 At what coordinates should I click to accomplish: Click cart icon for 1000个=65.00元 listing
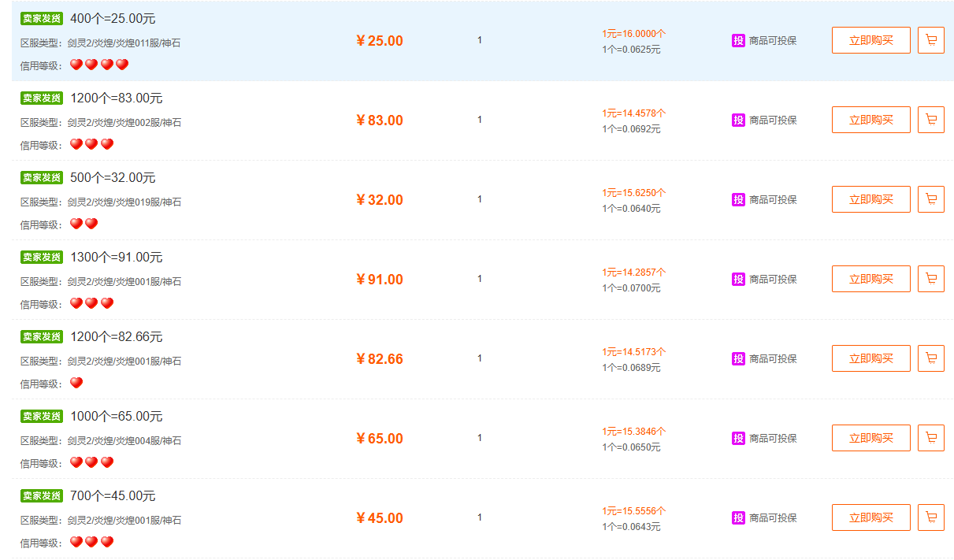(930, 438)
